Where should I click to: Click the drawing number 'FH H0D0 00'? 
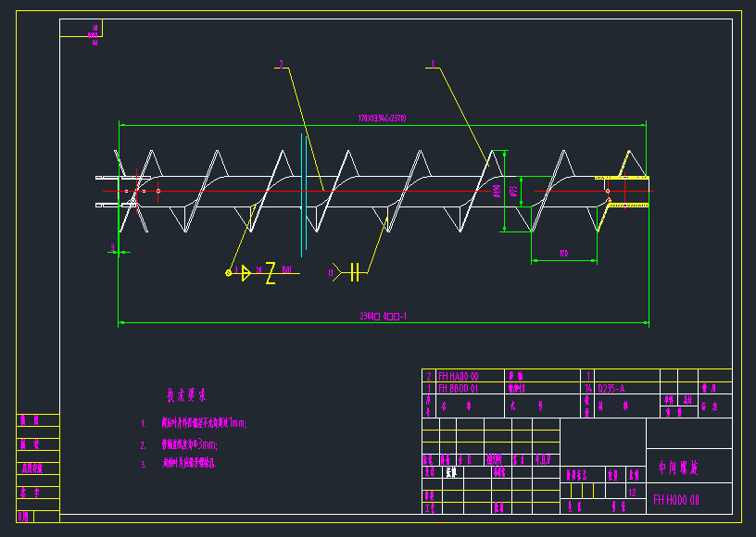[x=676, y=500]
